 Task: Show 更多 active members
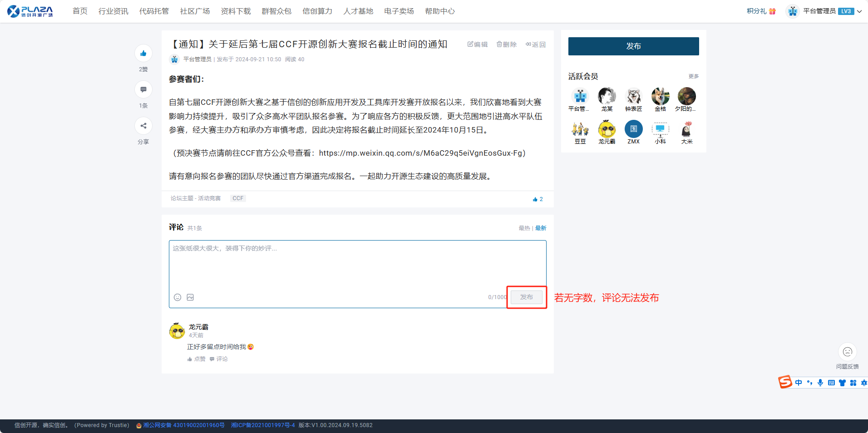point(693,76)
